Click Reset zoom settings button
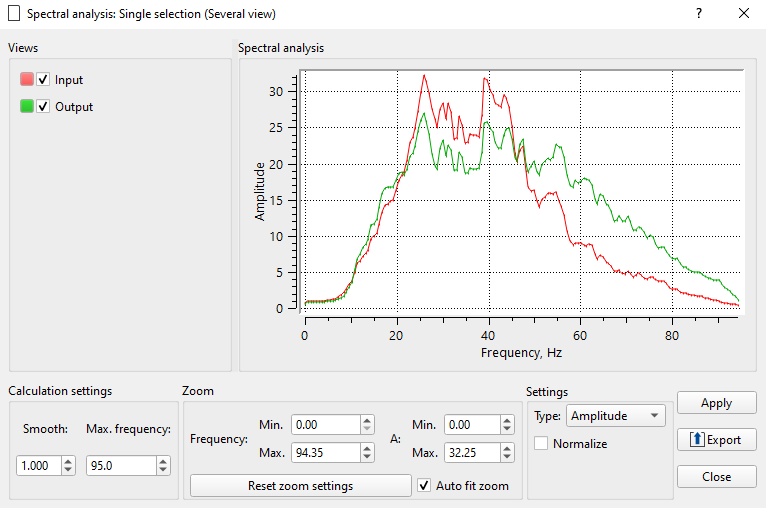 [x=300, y=486]
